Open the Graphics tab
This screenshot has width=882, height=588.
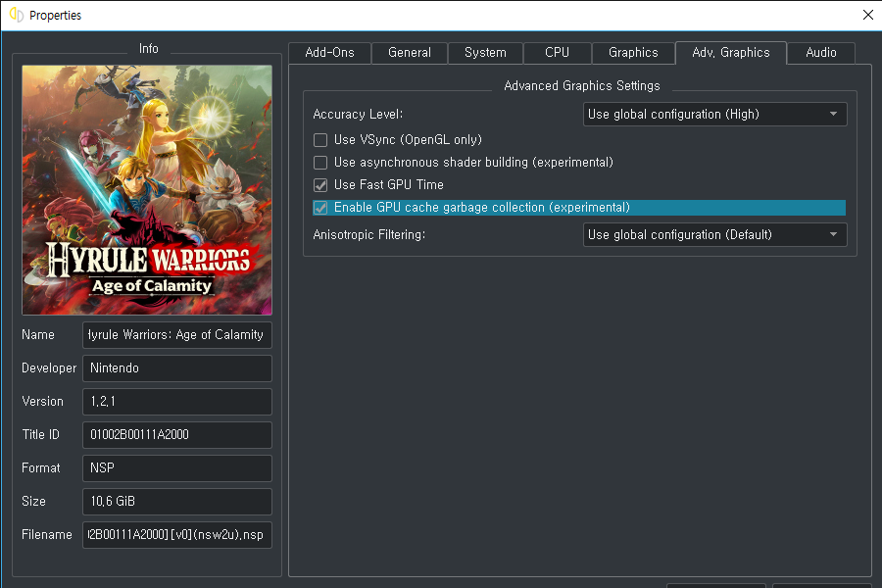point(633,53)
